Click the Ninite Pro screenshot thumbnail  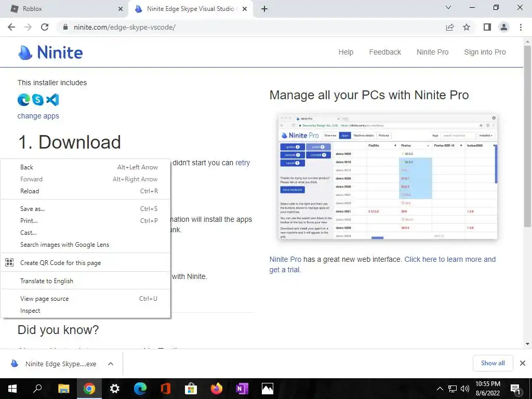pyautogui.click(x=388, y=177)
